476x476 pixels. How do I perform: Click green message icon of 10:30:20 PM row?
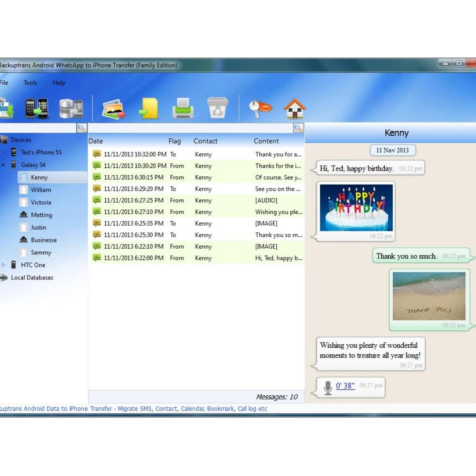(97, 165)
